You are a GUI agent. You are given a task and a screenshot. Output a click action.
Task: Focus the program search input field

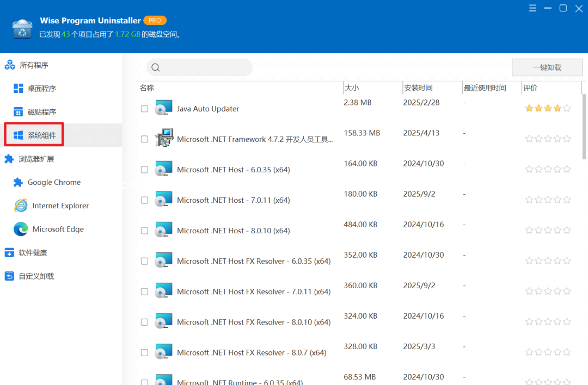point(205,67)
